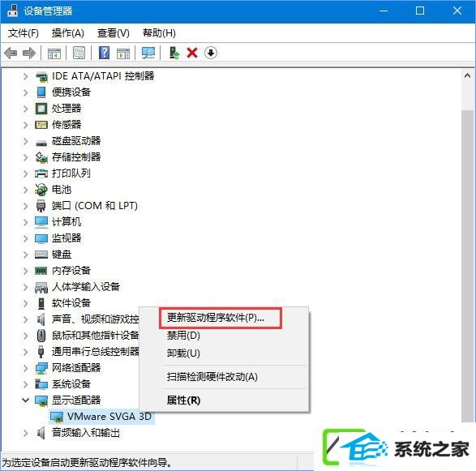Open the 操作(A) menu
Image resolution: width=476 pixels, height=471 pixels.
tap(67, 33)
